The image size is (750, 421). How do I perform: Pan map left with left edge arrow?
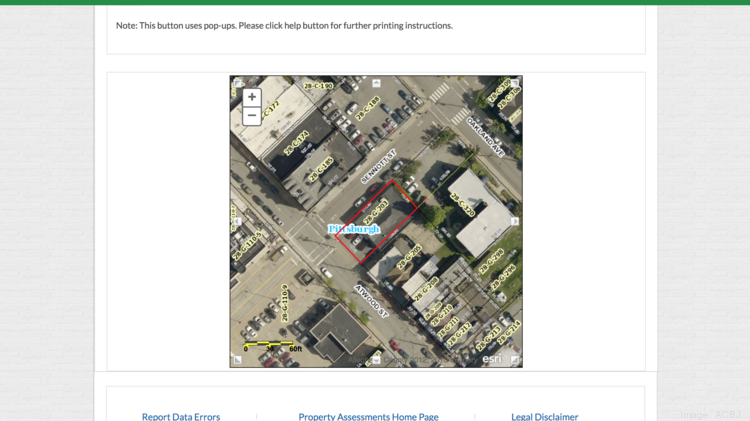[x=237, y=222]
